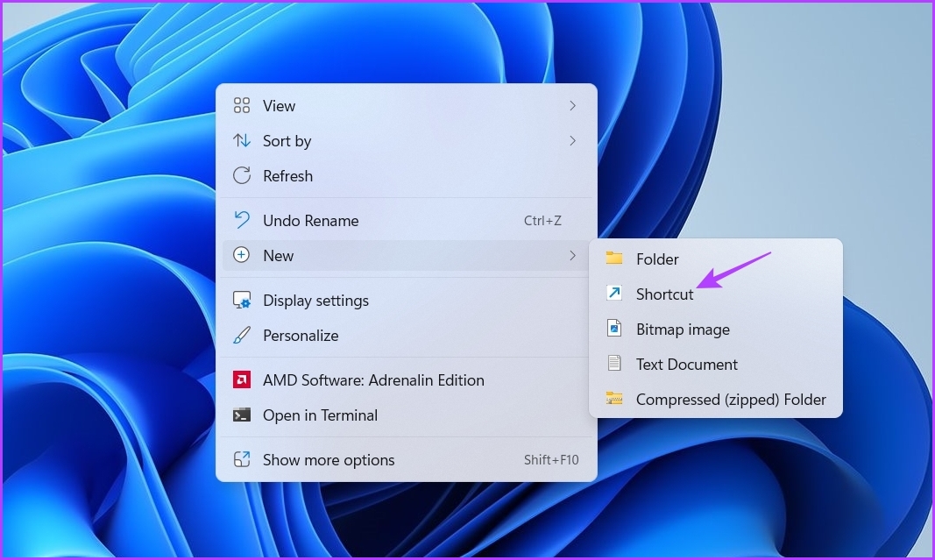Click the Shortcut arrow icon
Screen dimensions: 935x560
[614, 293]
